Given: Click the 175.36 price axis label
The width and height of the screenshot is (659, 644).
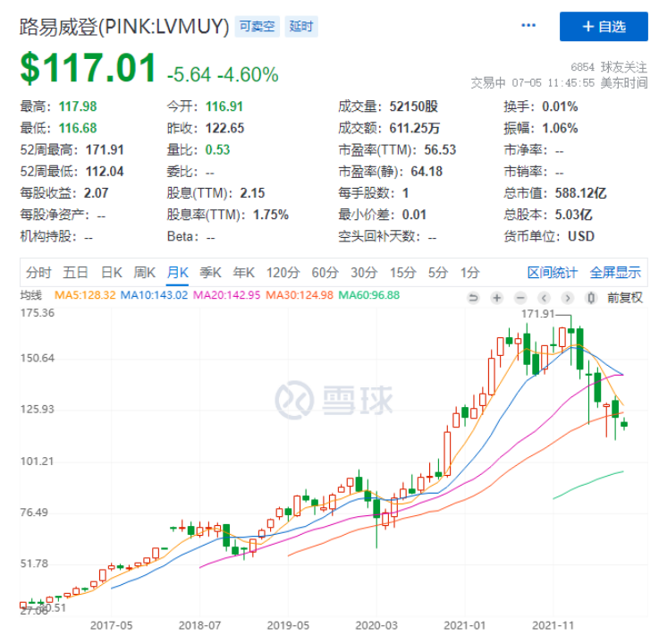Looking at the screenshot, I should (x=38, y=313).
